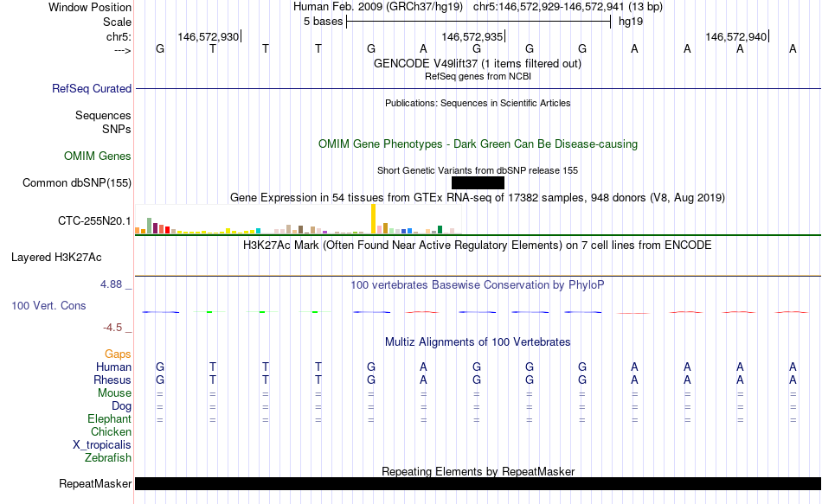Open the RefSeq genes from NCBI title
The width and height of the screenshot is (822, 504).
point(478,76)
